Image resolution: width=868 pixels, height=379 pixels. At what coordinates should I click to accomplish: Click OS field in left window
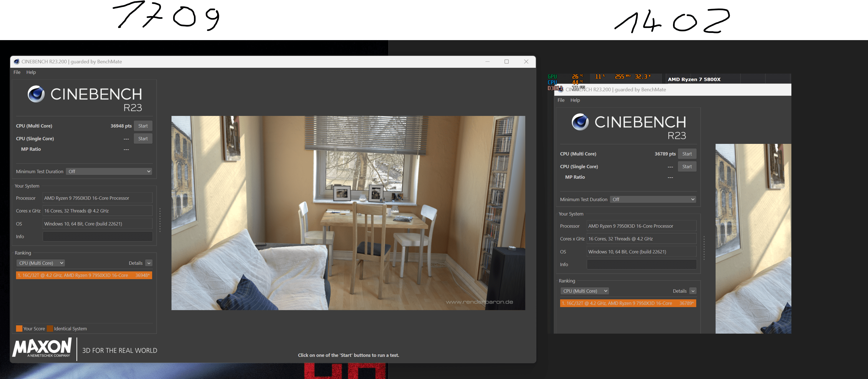coord(97,224)
